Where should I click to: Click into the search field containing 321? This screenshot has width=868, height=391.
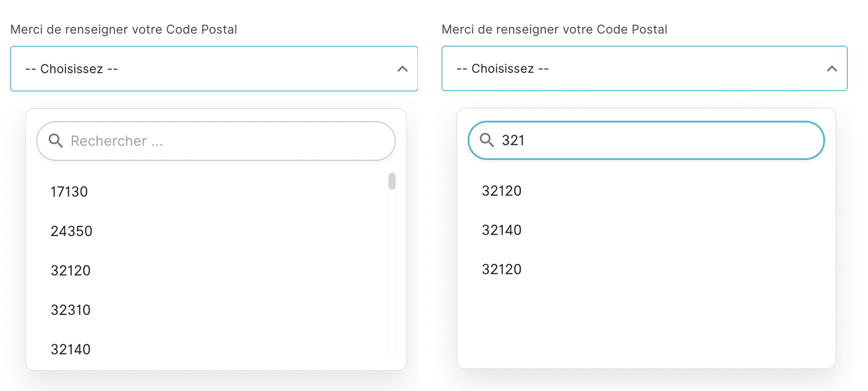point(646,140)
